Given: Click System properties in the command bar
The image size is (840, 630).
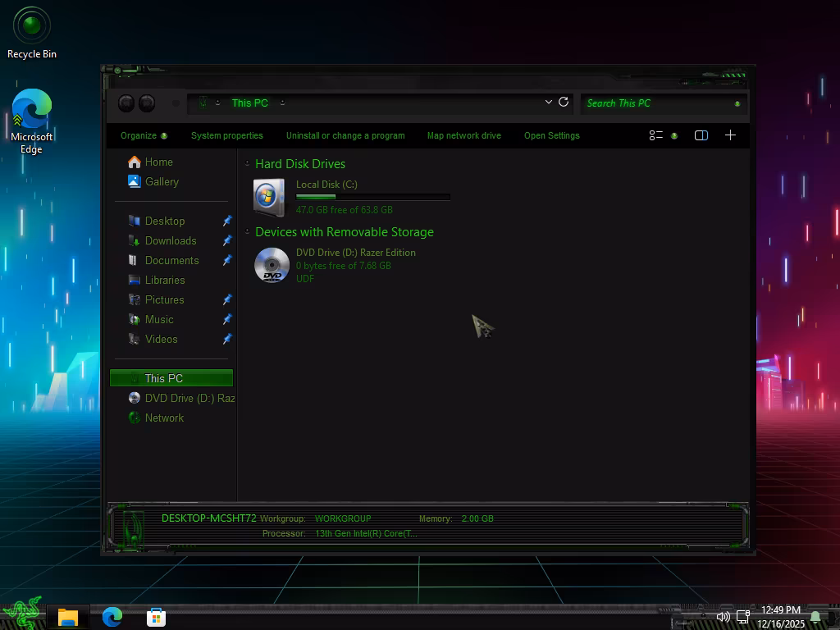Looking at the screenshot, I should tap(227, 135).
